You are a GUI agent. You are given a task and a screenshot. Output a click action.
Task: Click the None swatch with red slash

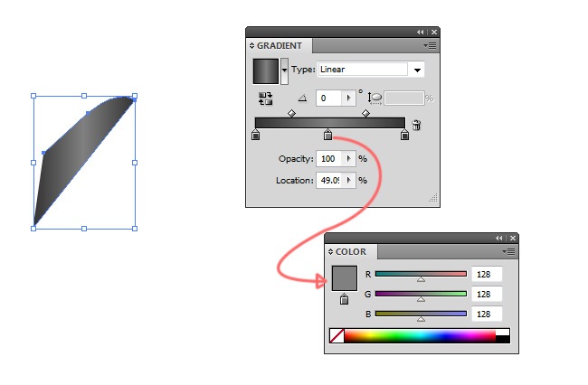click(337, 336)
